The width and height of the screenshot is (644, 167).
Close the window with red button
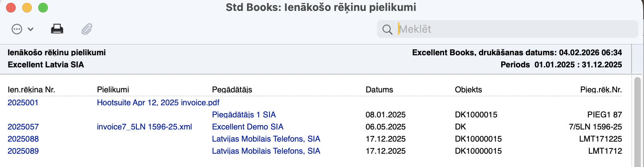click(x=11, y=8)
